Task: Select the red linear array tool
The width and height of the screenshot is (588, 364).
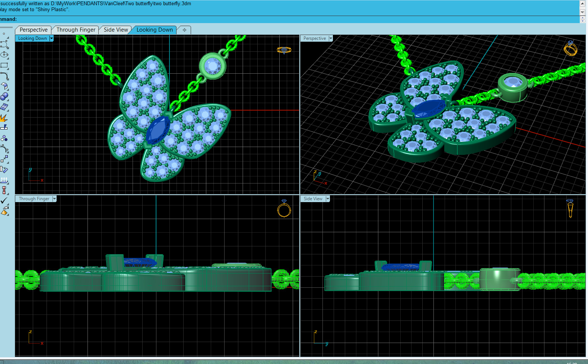Action: click(4, 191)
